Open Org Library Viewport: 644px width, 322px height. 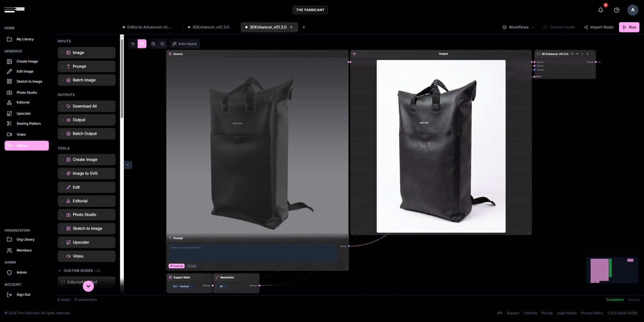point(25,239)
